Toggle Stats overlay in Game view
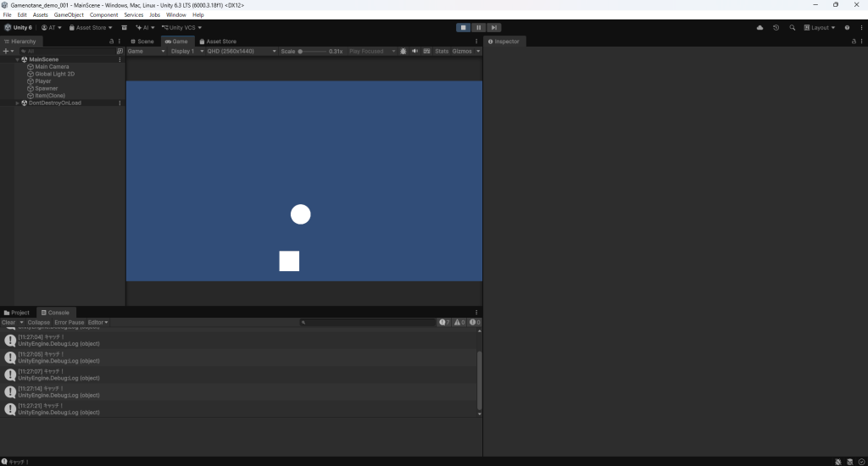This screenshot has width=868, height=466. click(x=442, y=51)
